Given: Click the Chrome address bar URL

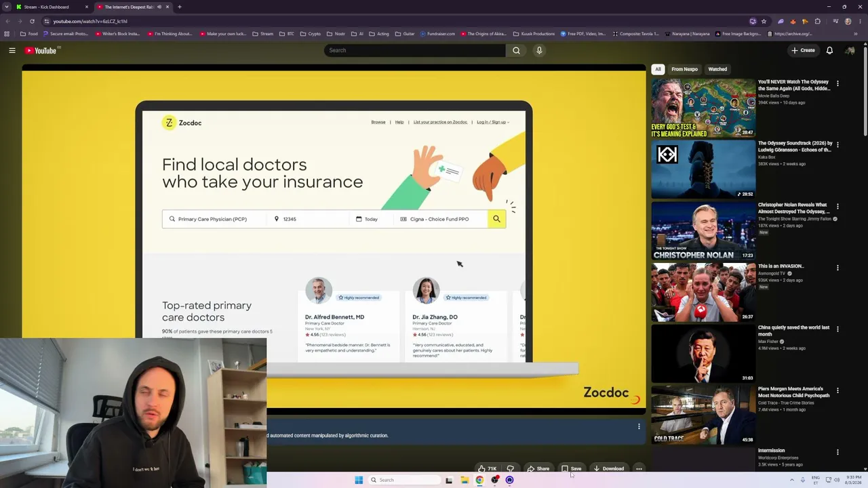Looking at the screenshot, I should tap(90, 21).
